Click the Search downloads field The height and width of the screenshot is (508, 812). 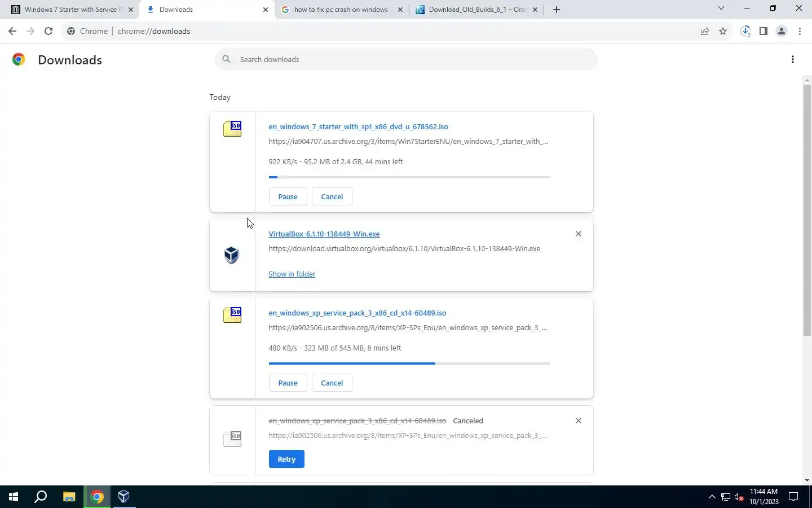[x=406, y=59]
